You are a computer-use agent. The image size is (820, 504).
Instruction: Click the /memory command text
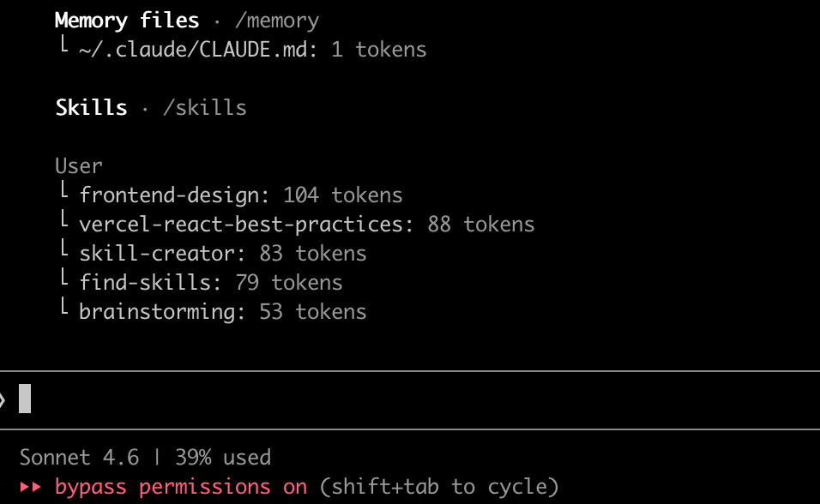[276, 20]
